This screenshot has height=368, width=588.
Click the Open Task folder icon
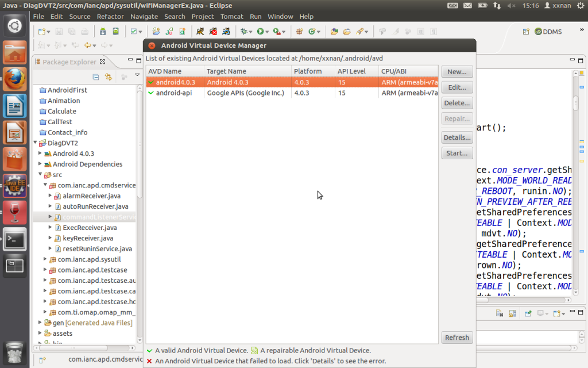click(347, 32)
